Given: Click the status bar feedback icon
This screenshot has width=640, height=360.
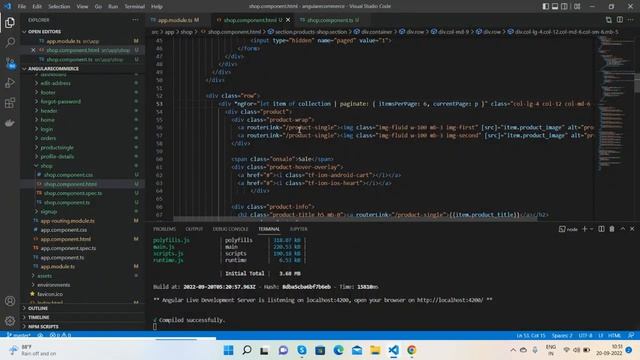Looking at the screenshot, I should pos(631,335).
